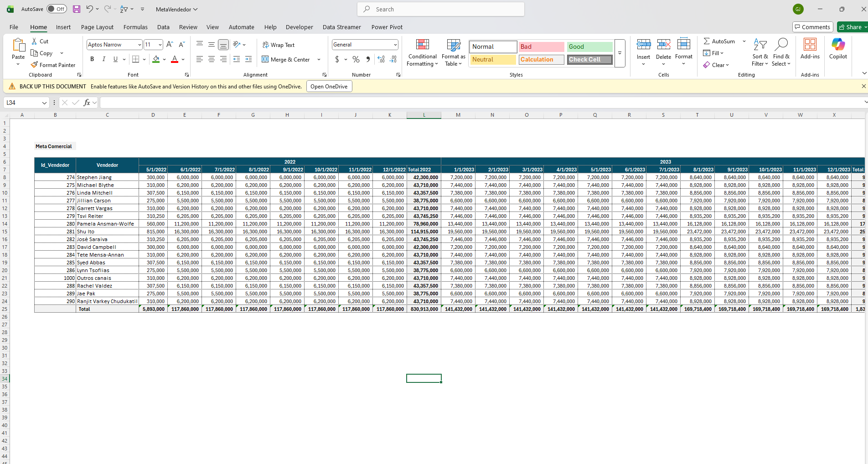868x464 pixels.
Task: Open the Formulas ribbon tab
Action: (135, 27)
